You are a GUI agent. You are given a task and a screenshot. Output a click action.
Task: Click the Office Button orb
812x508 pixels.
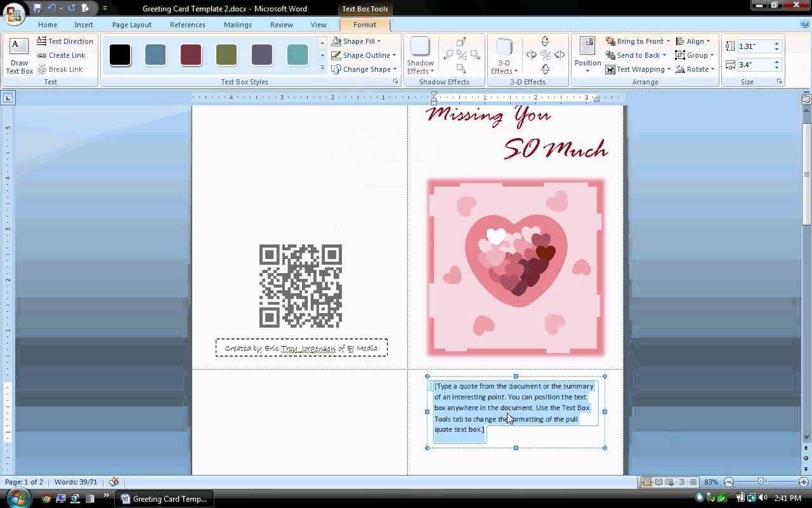tap(14, 13)
